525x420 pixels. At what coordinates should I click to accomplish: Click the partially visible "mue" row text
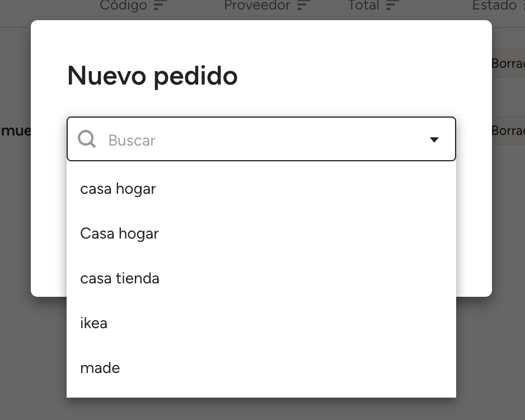point(16,131)
